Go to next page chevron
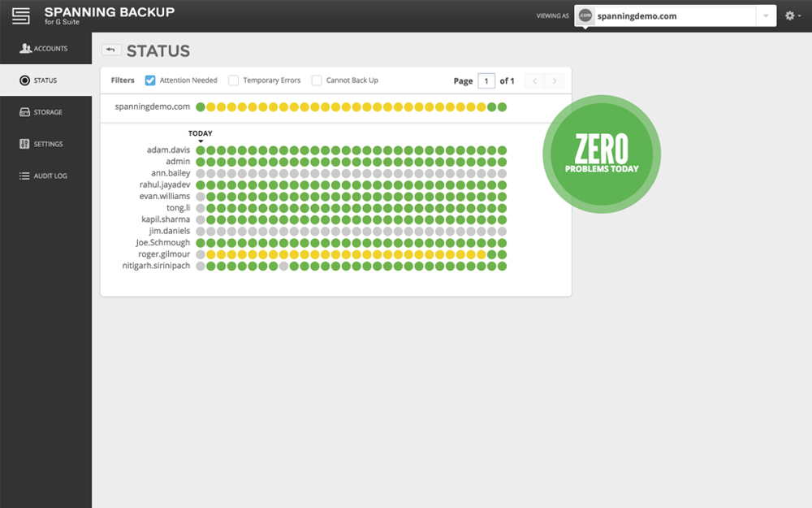812x508 pixels. coord(555,80)
